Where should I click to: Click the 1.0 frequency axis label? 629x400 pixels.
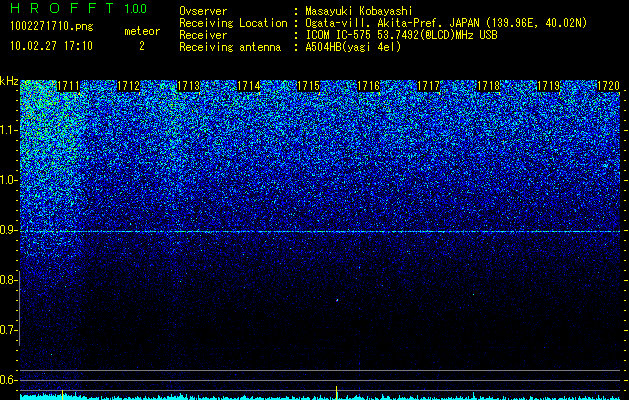pyautogui.click(x=8, y=181)
